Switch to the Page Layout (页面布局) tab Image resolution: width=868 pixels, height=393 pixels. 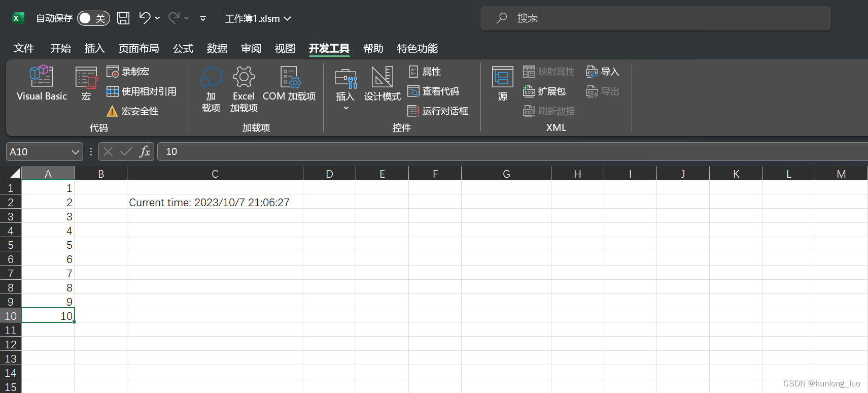(139, 48)
